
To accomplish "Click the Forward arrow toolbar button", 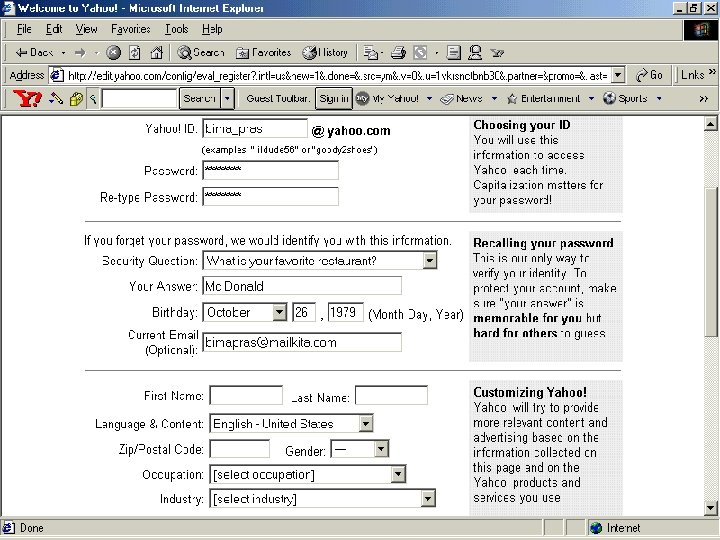I will tap(80, 53).
